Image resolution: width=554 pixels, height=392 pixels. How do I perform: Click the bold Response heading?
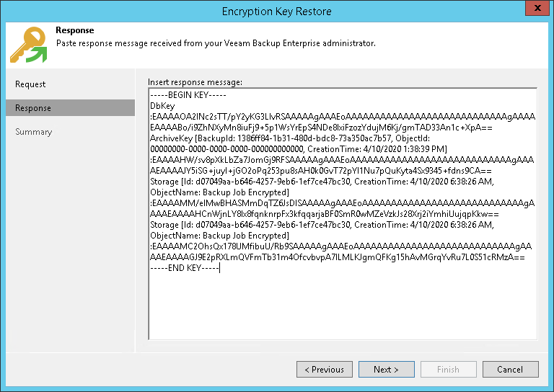click(x=75, y=31)
